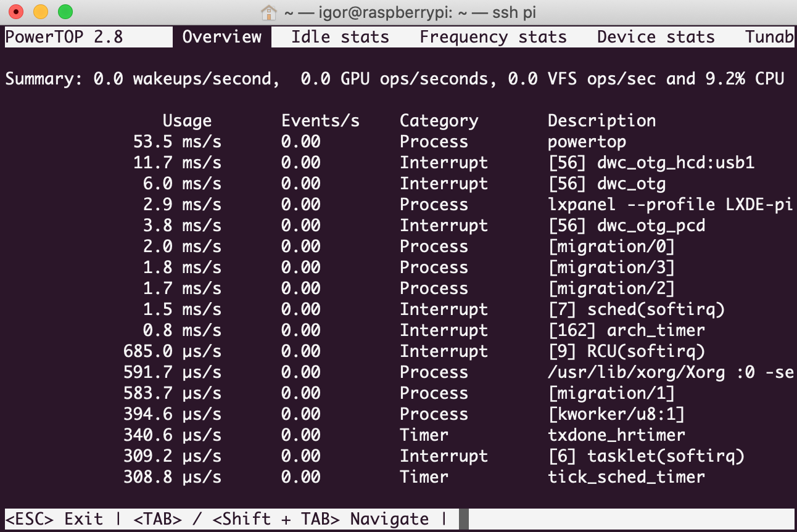
Task: Select the powertop process row
Action: click(587, 142)
